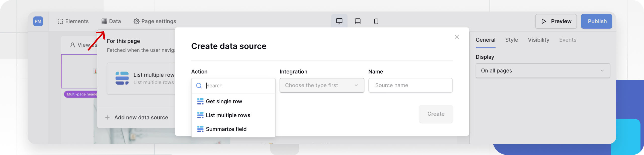Open the List multiple rows data source card

click(x=141, y=79)
